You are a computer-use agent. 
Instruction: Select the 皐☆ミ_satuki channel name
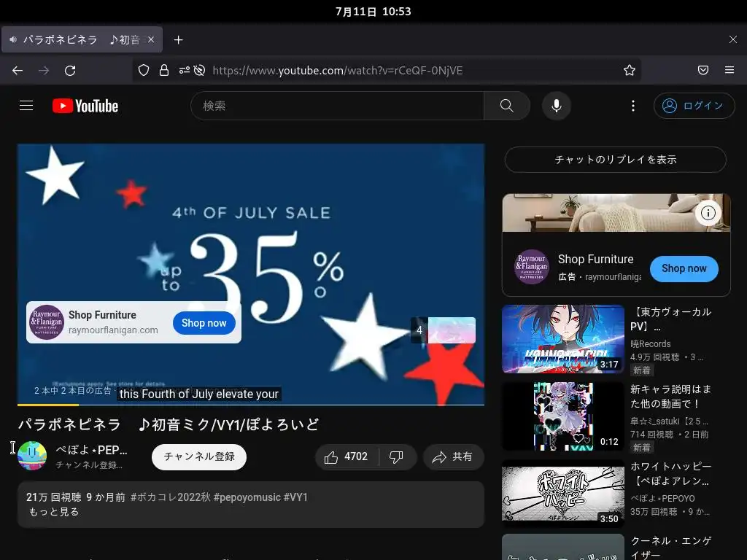[x=669, y=421]
